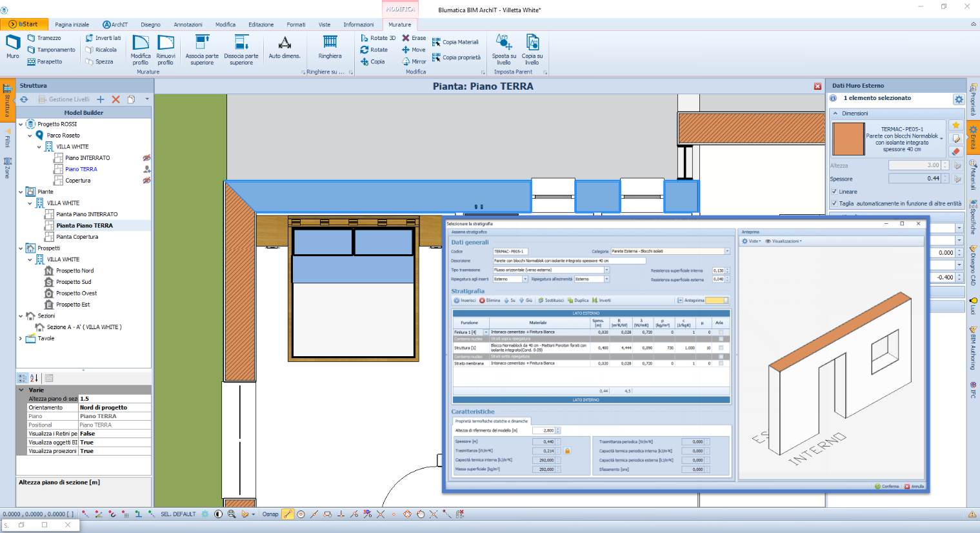Toggle the Osnap button

point(270,514)
